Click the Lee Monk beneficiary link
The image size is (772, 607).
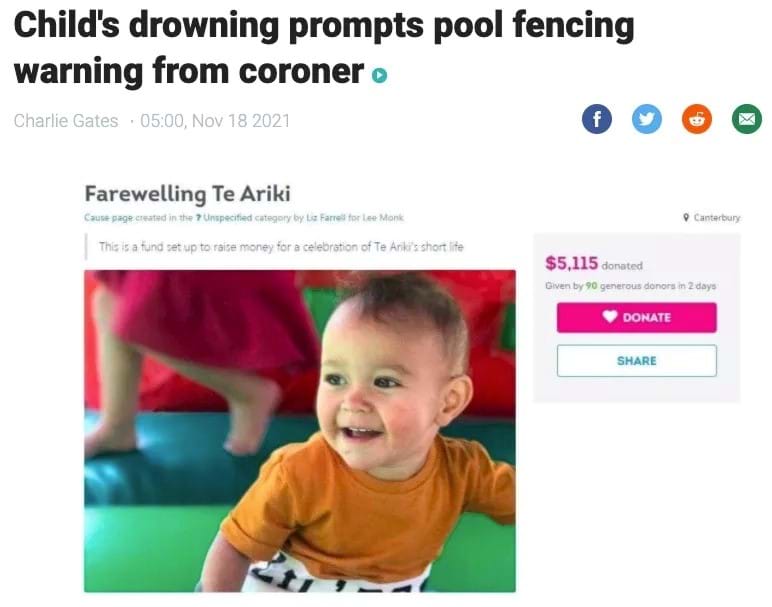click(383, 218)
